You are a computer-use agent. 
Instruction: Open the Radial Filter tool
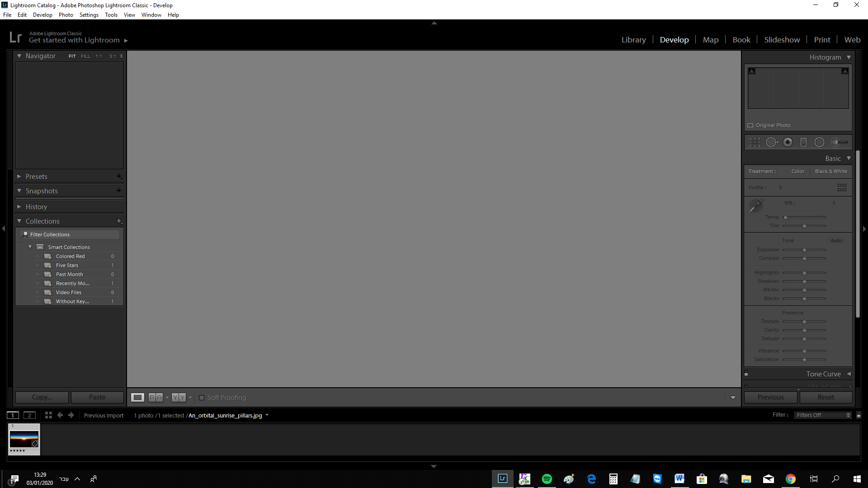pyautogui.click(x=820, y=142)
